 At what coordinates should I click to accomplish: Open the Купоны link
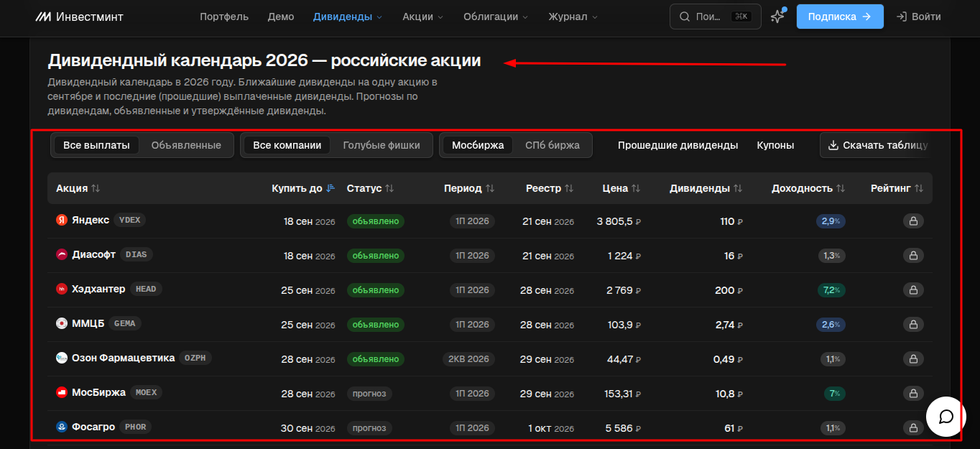(775, 145)
